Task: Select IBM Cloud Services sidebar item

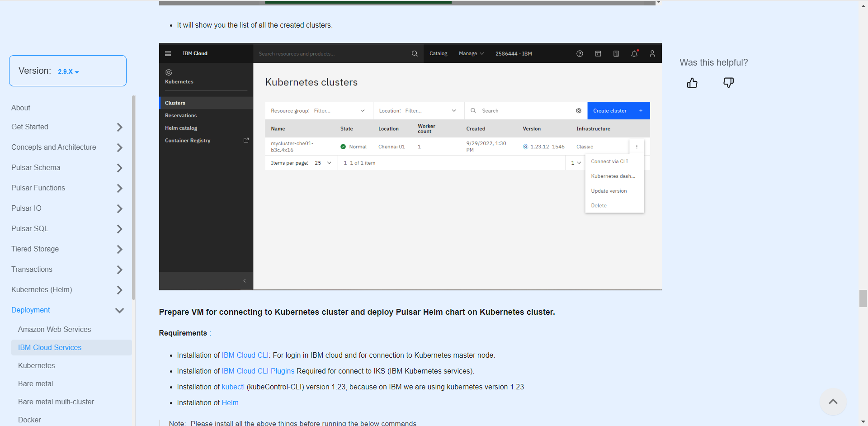Action: (71, 347)
